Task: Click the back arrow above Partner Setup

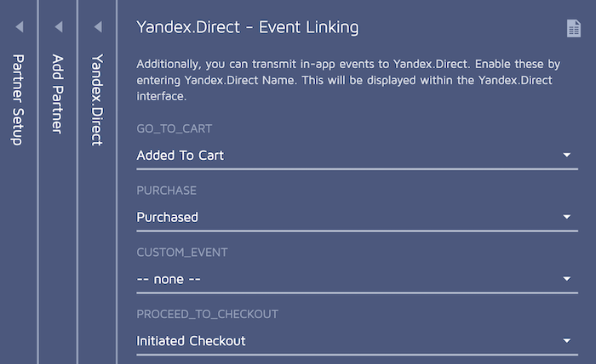Action: [20, 27]
